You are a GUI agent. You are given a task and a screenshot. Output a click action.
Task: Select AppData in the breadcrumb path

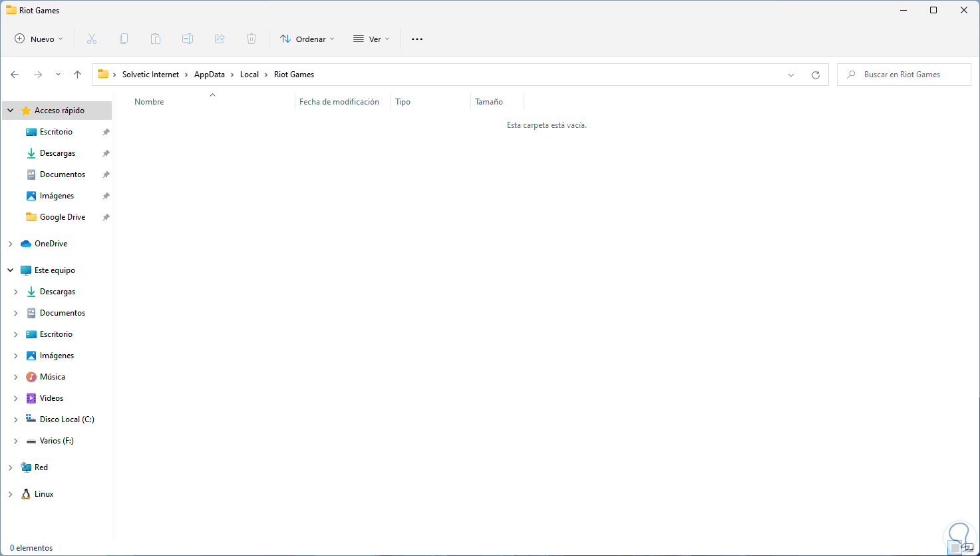pyautogui.click(x=210, y=75)
